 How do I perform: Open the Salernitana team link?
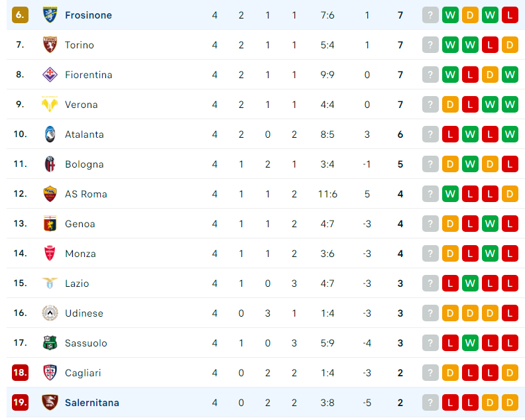click(x=92, y=403)
